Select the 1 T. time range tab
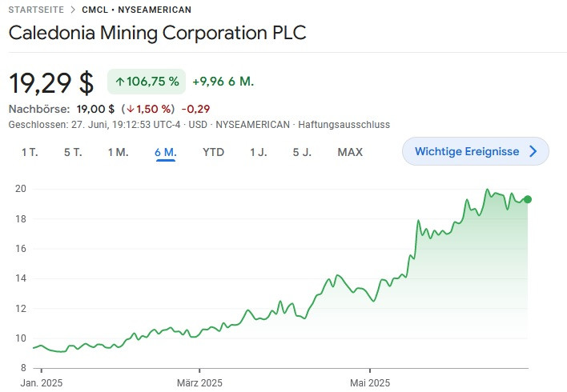Viewport: 567px width, 392px height. [x=30, y=152]
